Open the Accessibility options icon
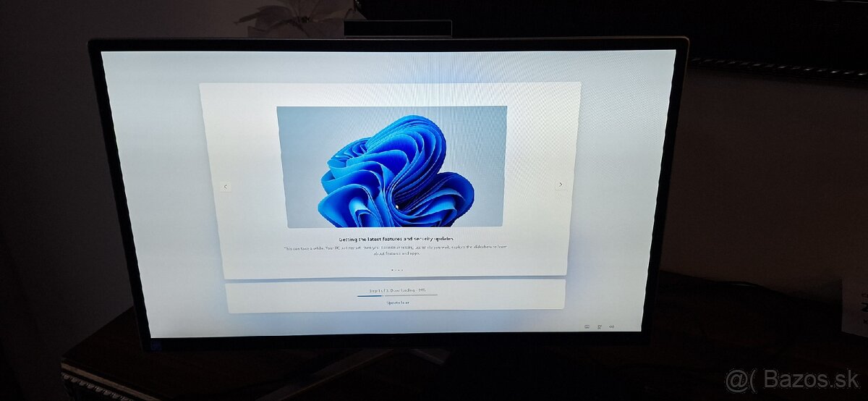Image resolution: width=868 pixels, height=401 pixels. [x=600, y=326]
